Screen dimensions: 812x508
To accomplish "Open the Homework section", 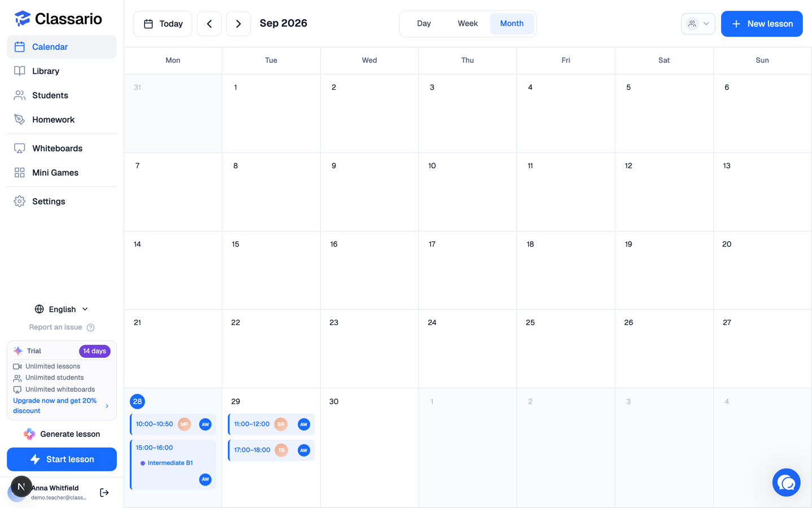I will (x=61, y=120).
